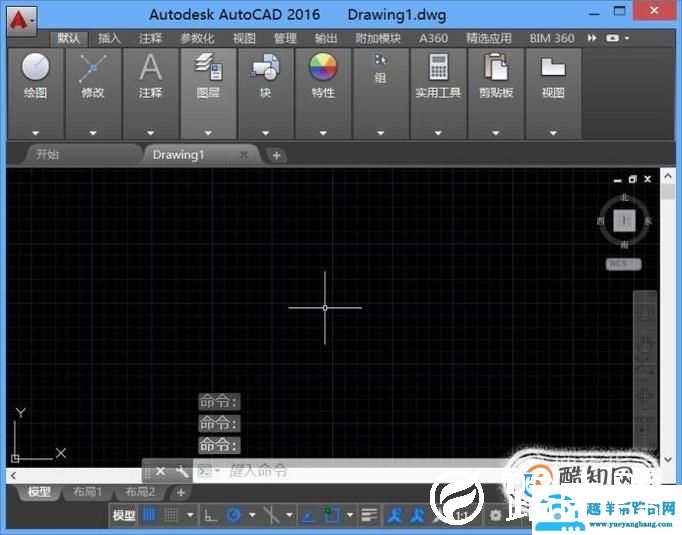This screenshot has width=682, height=535.
Task: Close the command line with its X
Action: [160, 471]
